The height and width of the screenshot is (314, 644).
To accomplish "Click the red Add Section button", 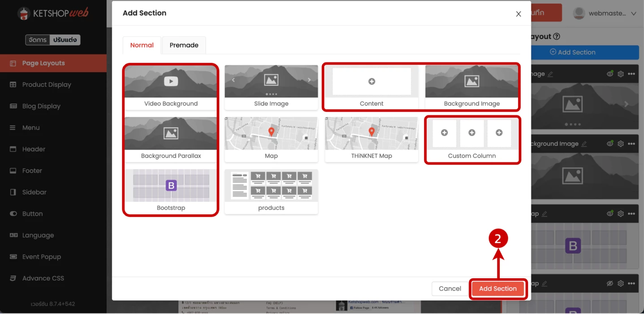I will point(497,289).
